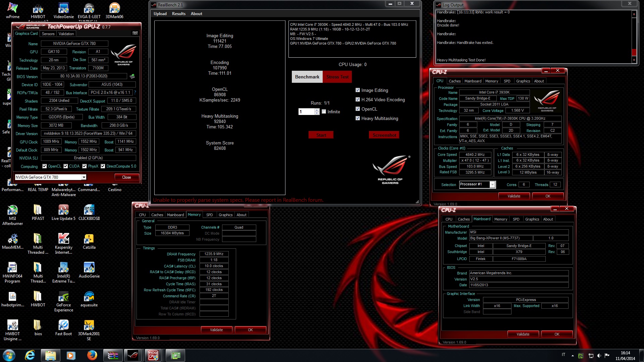Open the Catzilla desktop icon
The height and width of the screenshot is (362, 644).
click(x=89, y=241)
